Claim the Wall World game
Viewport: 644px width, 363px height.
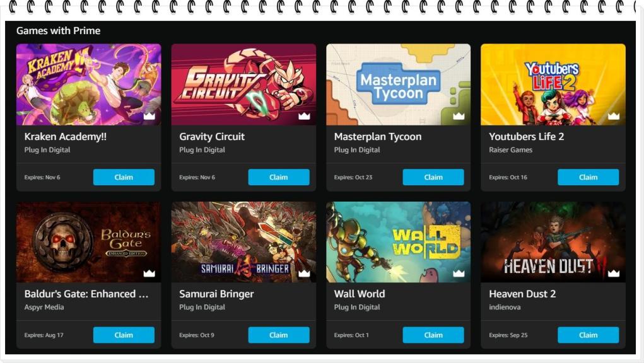click(x=433, y=335)
